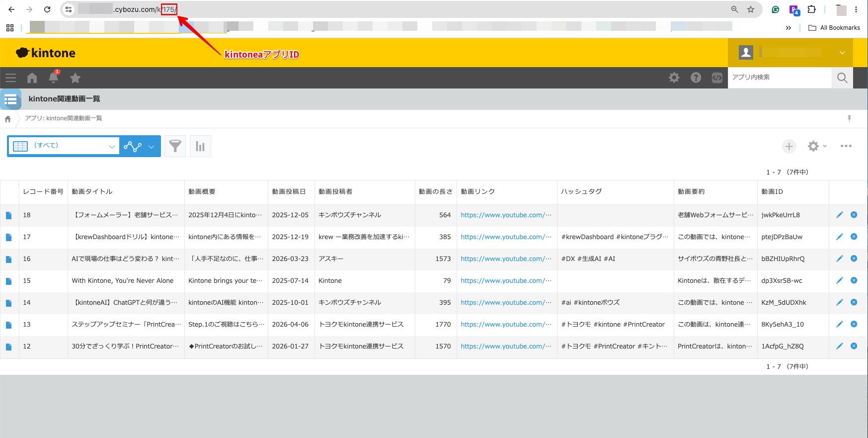Open the filter funnel icon
The height and width of the screenshot is (438, 868).
(175, 146)
